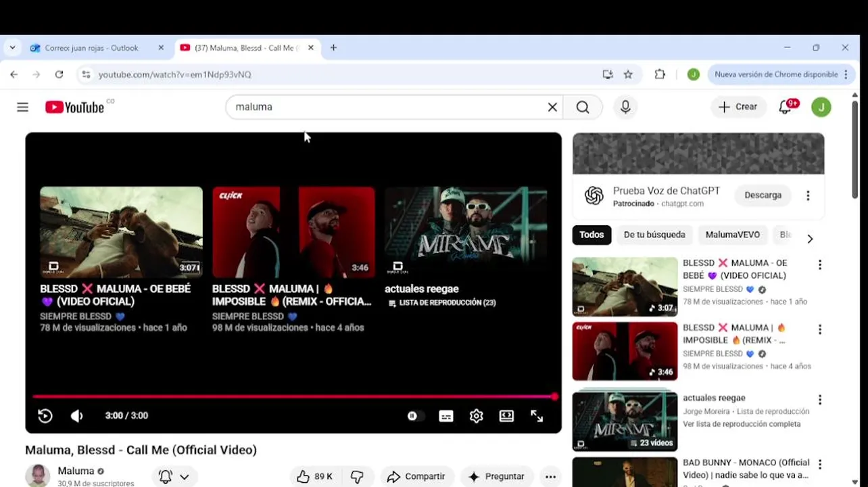Close the Outlook browser tab
The height and width of the screenshot is (487, 868).
[161, 48]
